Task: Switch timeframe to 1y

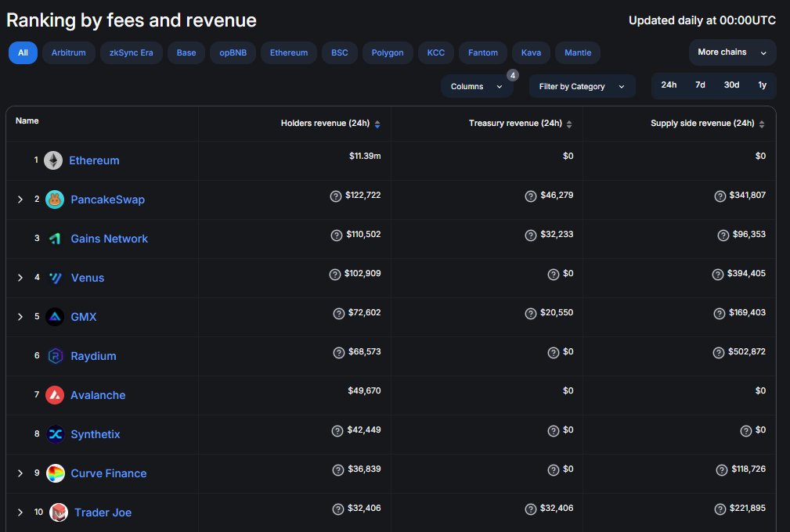Action: pos(763,85)
